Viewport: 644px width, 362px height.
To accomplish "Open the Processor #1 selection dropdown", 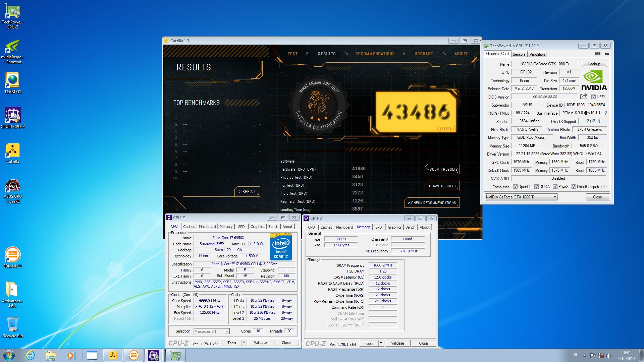I will pos(212,331).
